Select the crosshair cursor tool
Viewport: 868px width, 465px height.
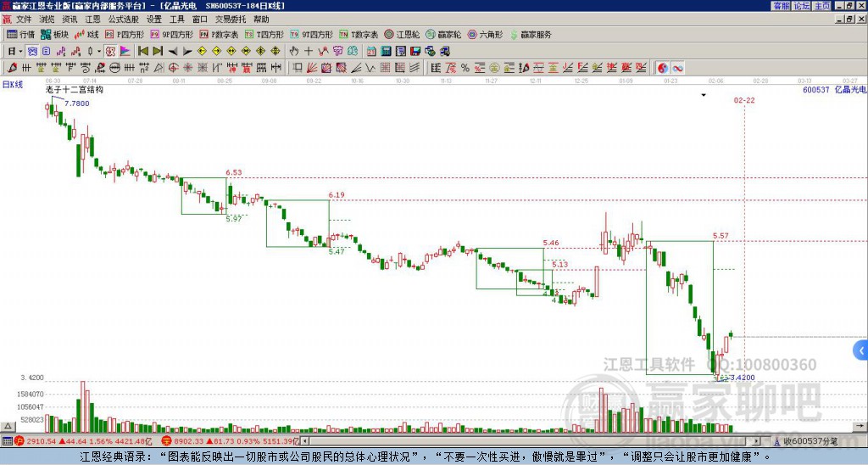click(x=309, y=51)
